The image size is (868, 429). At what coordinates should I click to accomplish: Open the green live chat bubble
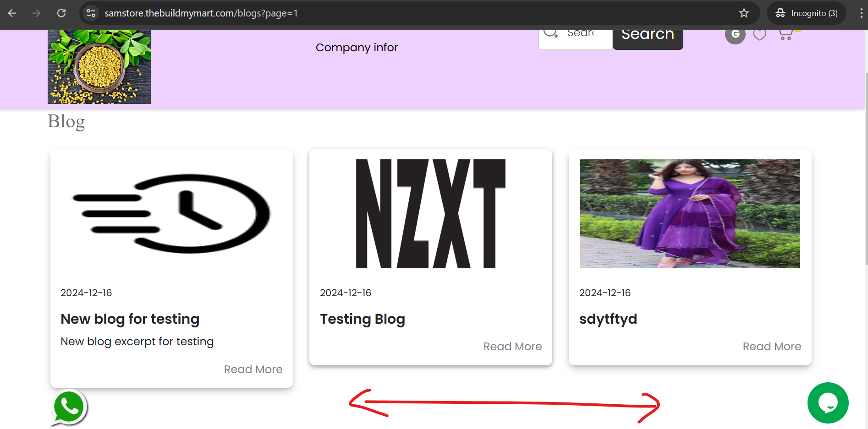828,403
